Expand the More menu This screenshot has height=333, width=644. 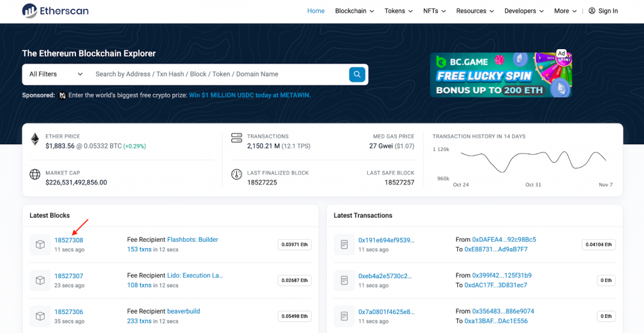point(565,11)
